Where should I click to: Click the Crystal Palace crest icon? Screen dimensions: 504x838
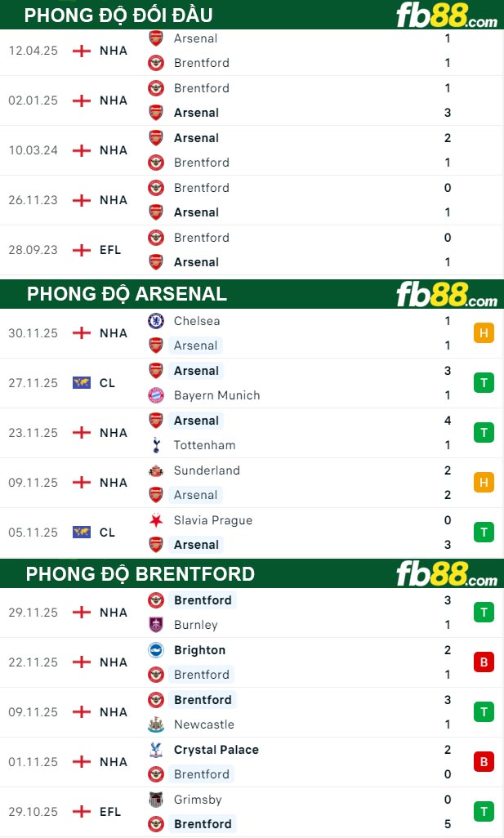tap(155, 750)
